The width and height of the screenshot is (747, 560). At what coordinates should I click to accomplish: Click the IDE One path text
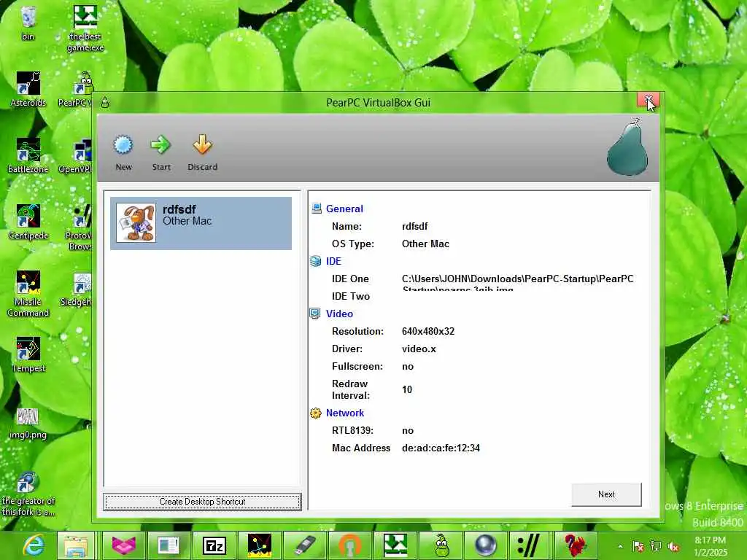(517, 284)
